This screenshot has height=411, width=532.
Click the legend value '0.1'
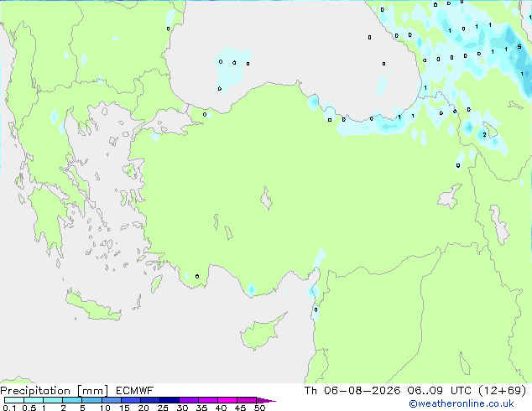tap(9, 408)
